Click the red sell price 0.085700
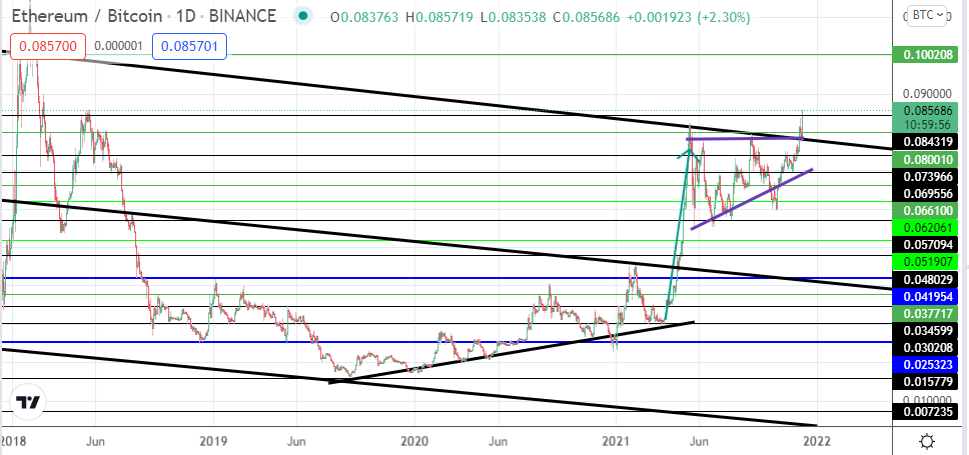This screenshot has height=455, width=969. coord(46,46)
